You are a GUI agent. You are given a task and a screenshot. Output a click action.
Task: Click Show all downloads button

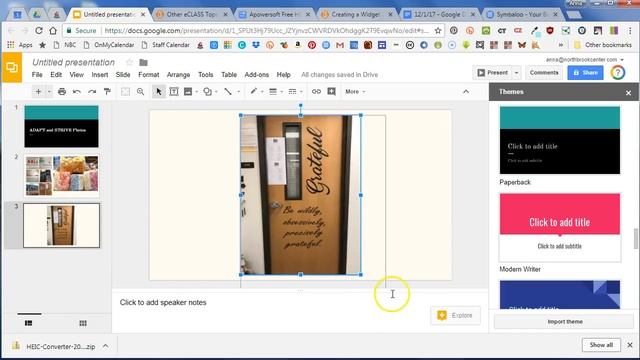point(601,345)
